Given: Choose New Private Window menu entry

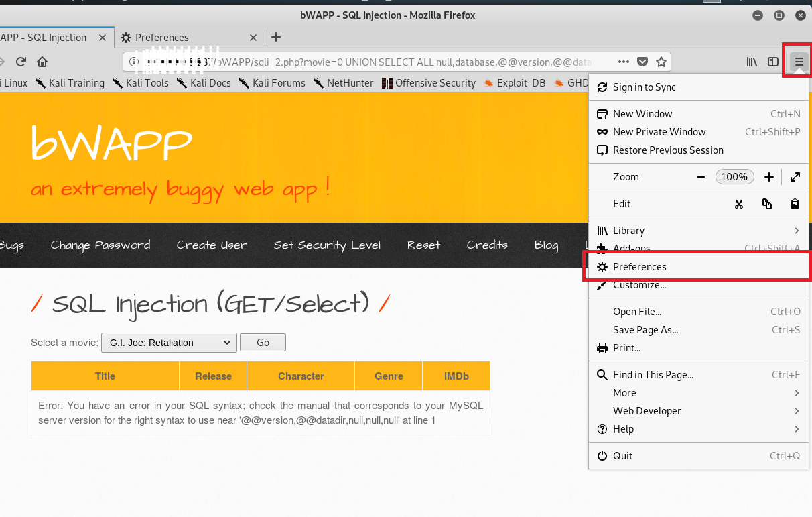Looking at the screenshot, I should [699, 132].
